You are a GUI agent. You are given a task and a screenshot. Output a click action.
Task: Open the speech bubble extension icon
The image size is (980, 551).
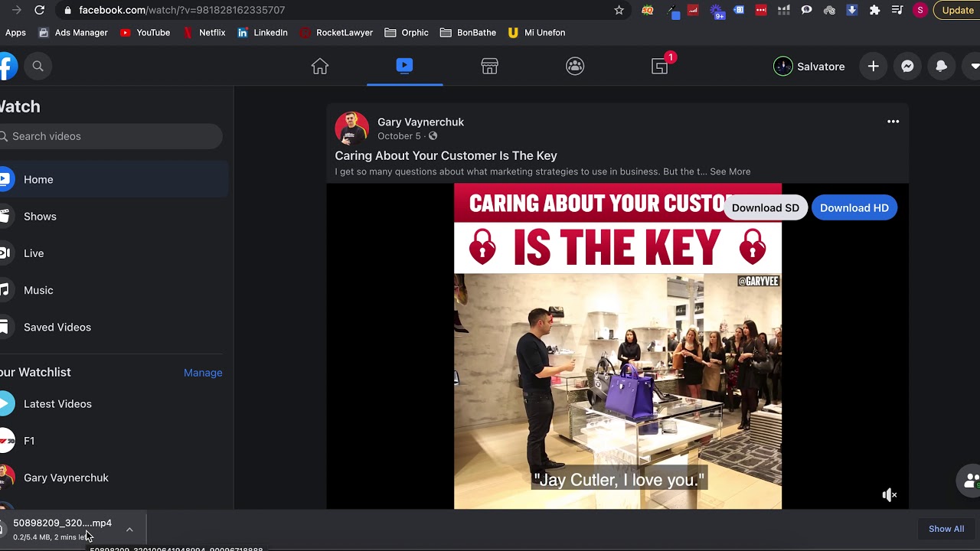806,10
